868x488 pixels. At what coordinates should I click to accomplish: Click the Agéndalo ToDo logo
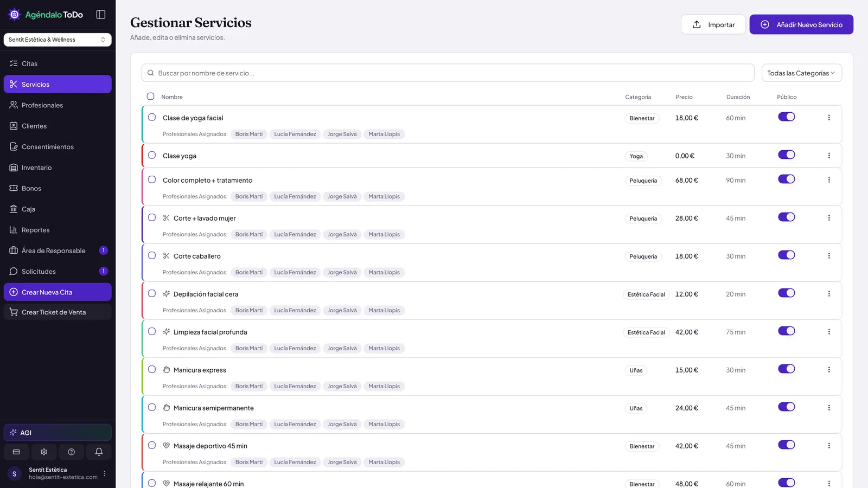pos(46,15)
